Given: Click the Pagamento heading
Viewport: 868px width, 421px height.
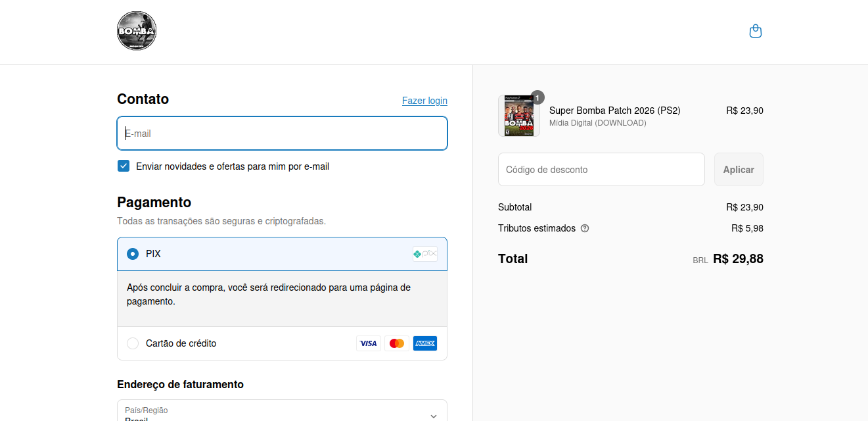Looking at the screenshot, I should pyautogui.click(x=154, y=203).
